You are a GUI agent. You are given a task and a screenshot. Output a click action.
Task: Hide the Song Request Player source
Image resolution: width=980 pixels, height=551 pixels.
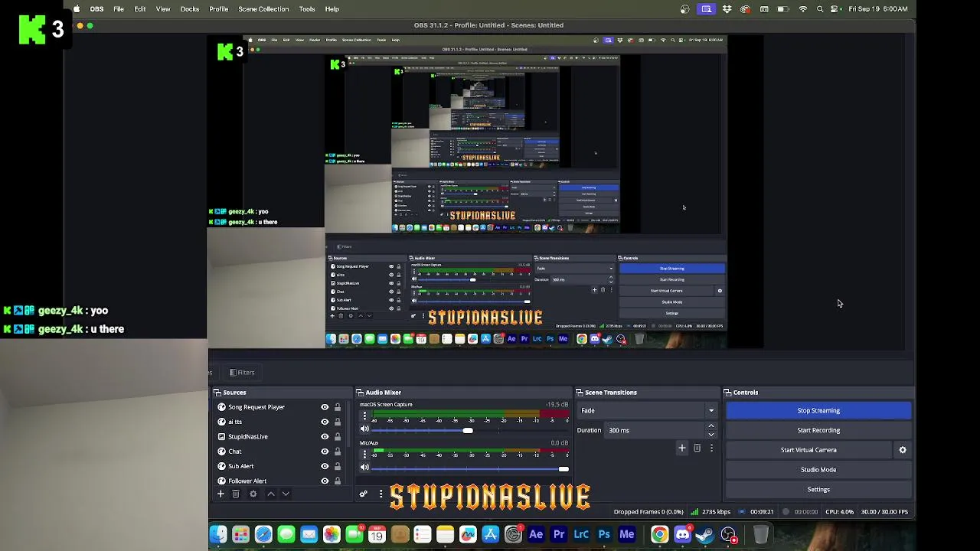pyautogui.click(x=325, y=407)
